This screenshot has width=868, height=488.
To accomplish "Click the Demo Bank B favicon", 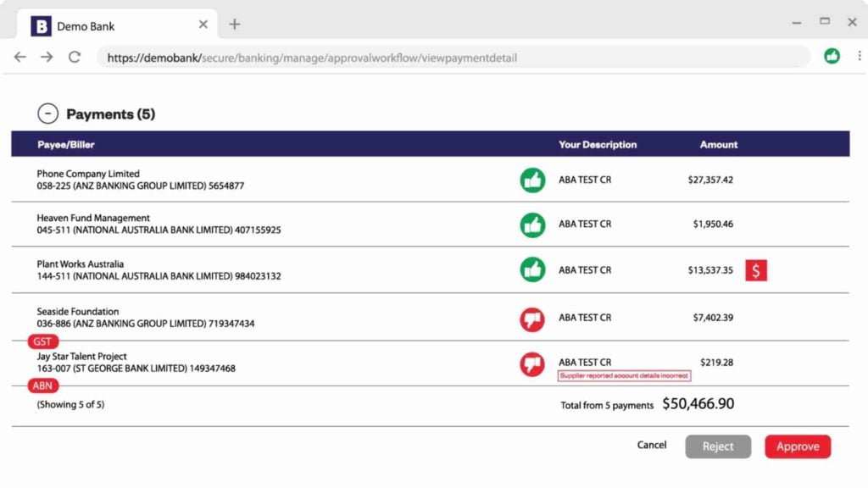I will [x=41, y=26].
